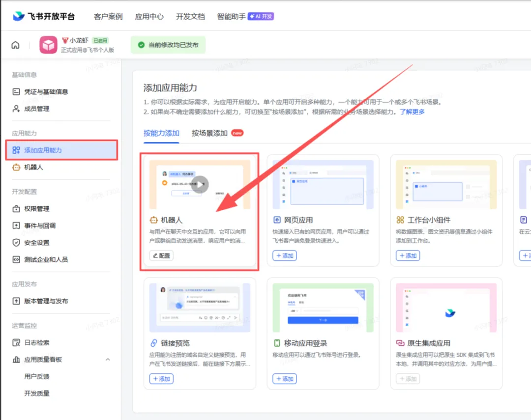Viewport: 531px width, 420px height.
Task: Select 权限管理 in the sidebar
Action: pyautogui.click(x=36, y=209)
